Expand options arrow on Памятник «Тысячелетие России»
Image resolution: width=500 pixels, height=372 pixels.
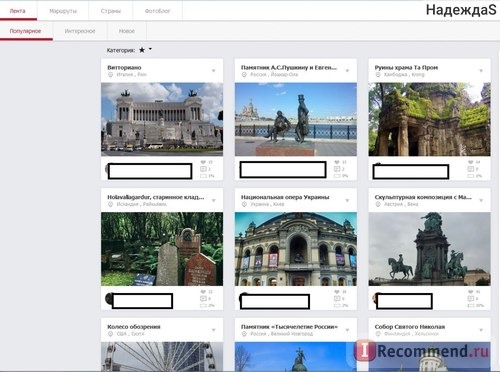pyautogui.click(x=347, y=330)
